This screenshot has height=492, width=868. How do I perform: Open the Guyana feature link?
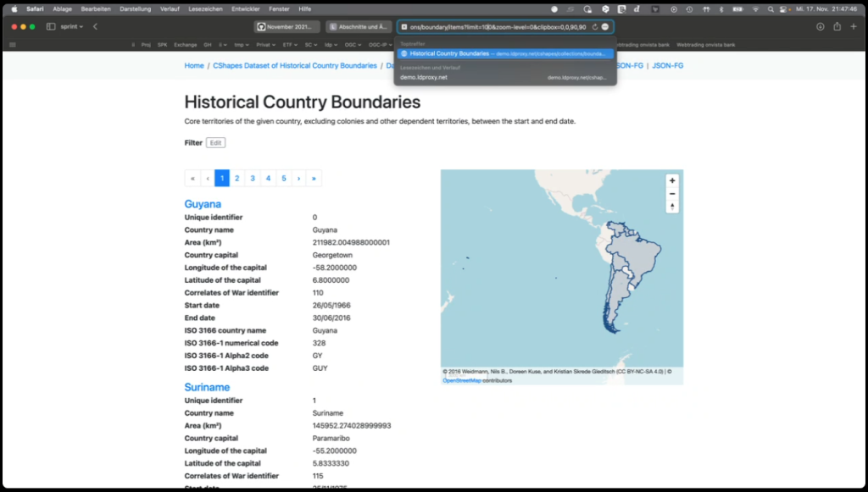(203, 204)
